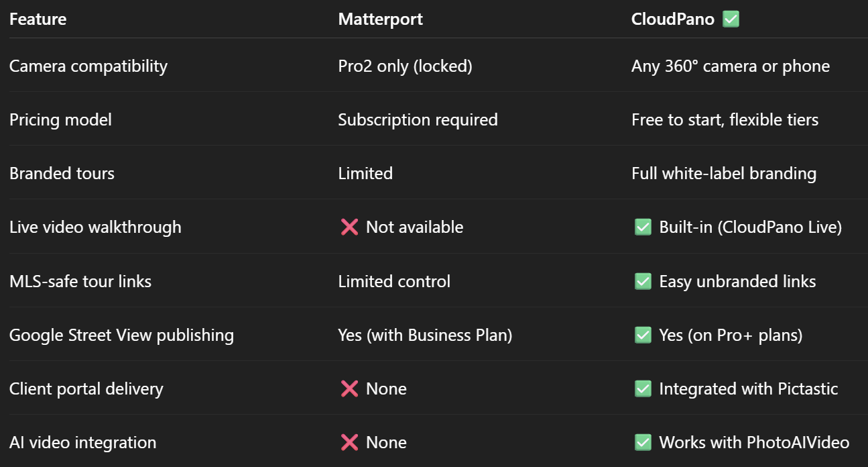
Task: Click AI video integration cell
Action: click(x=82, y=443)
